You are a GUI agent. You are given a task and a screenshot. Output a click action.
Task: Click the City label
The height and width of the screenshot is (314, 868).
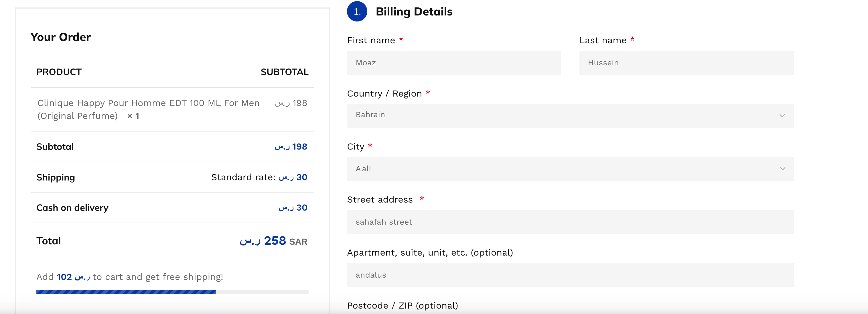[x=356, y=147]
